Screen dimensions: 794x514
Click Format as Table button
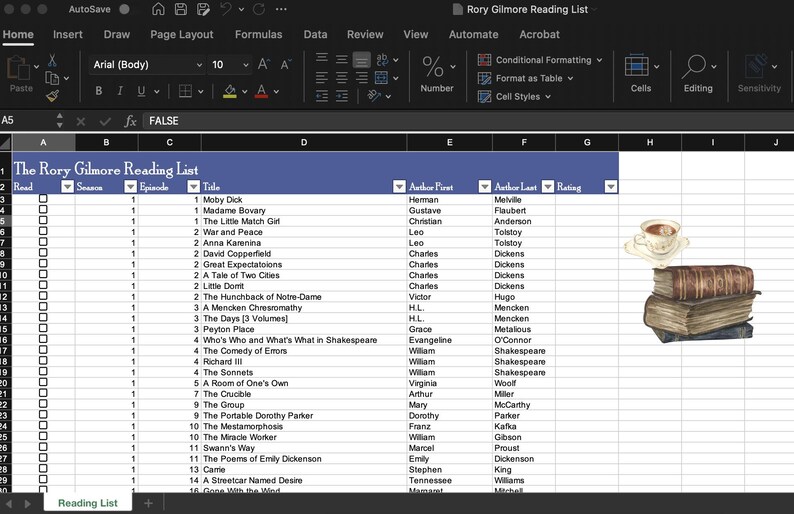525,78
